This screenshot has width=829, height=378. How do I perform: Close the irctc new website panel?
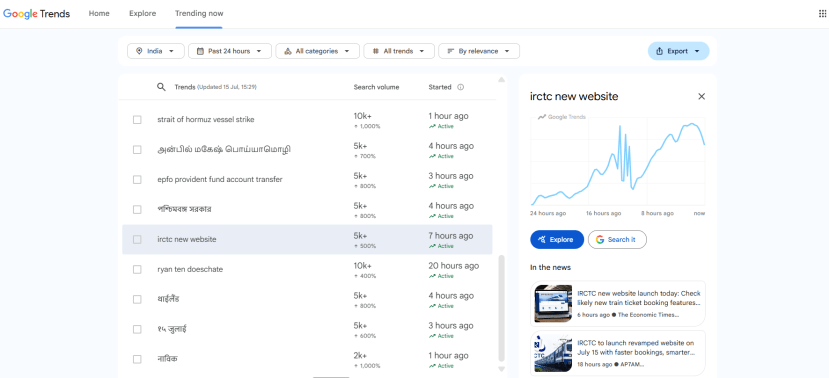(702, 96)
